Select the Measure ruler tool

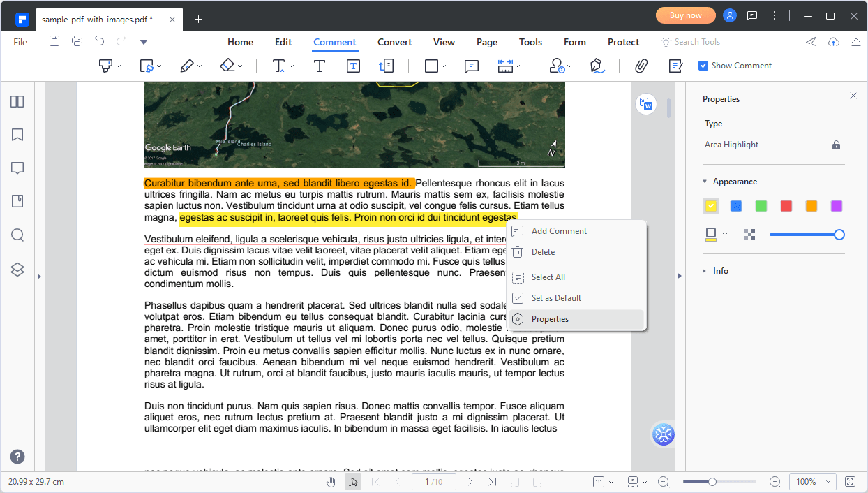click(505, 66)
